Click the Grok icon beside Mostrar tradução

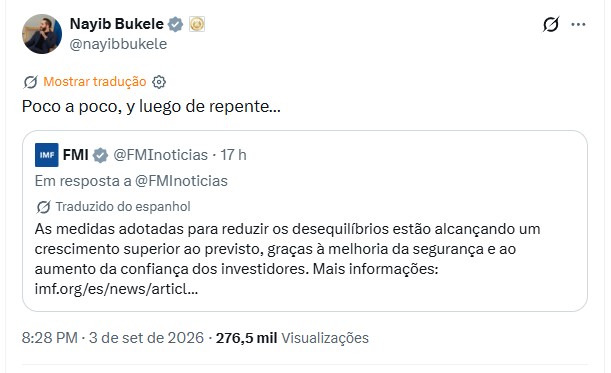[30, 82]
